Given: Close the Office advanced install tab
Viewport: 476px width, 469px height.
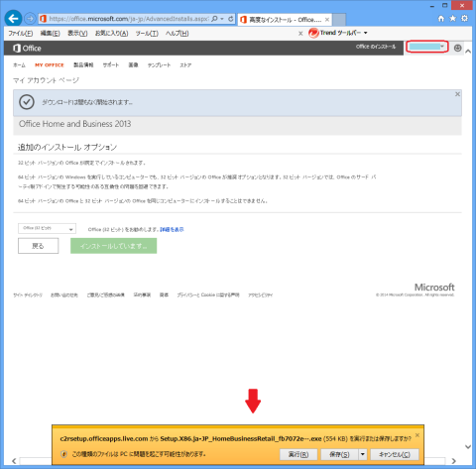Looking at the screenshot, I should click(327, 20).
